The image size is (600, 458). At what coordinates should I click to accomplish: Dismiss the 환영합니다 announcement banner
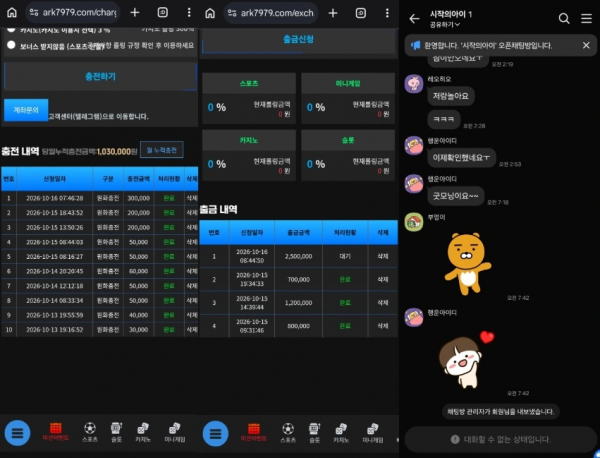[x=586, y=45]
